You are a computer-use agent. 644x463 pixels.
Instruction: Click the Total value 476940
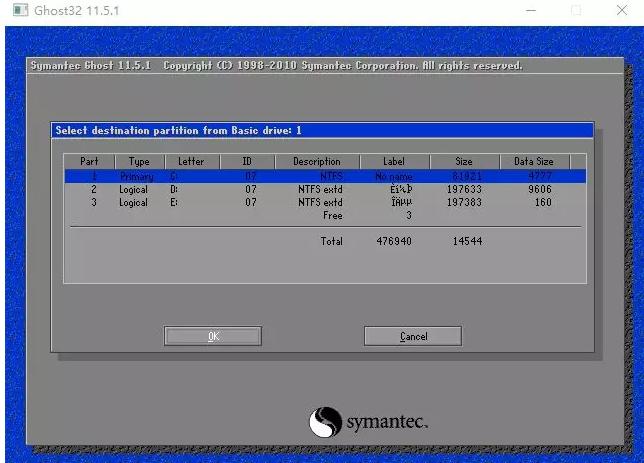[x=394, y=241]
